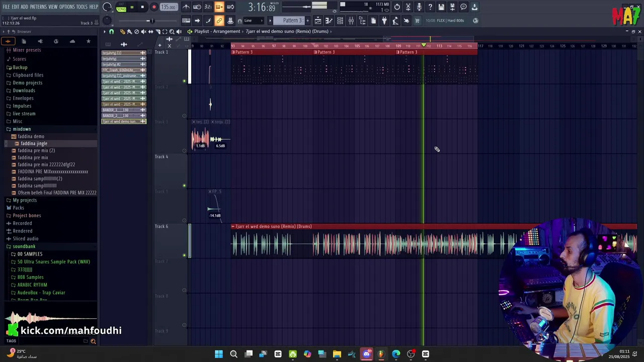
Task: Expand the Project bones folder
Action: tap(27, 215)
